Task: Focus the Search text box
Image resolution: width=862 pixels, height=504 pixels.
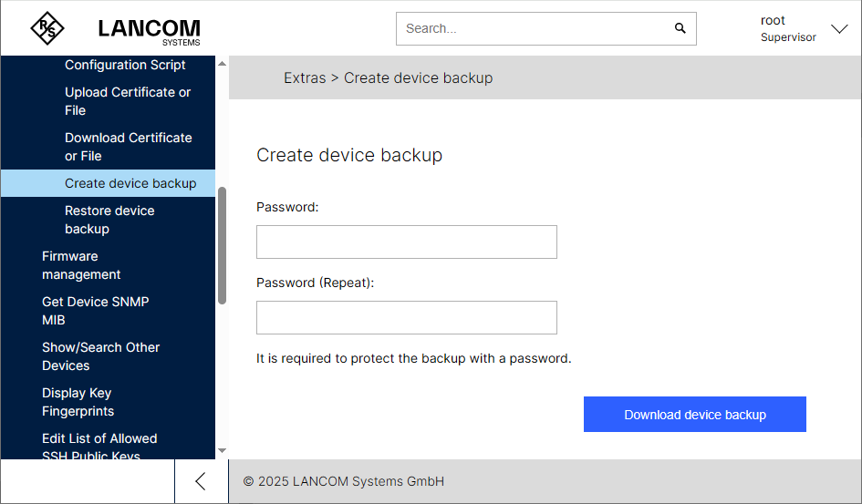Action: pos(534,28)
